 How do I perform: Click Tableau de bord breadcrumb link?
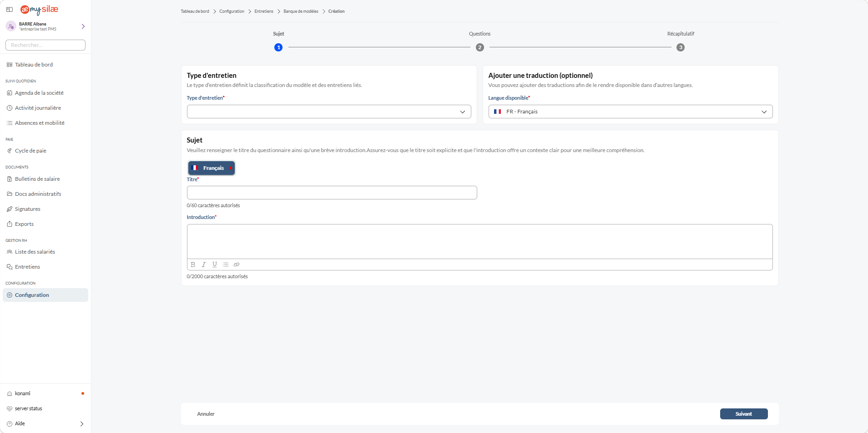pyautogui.click(x=195, y=11)
